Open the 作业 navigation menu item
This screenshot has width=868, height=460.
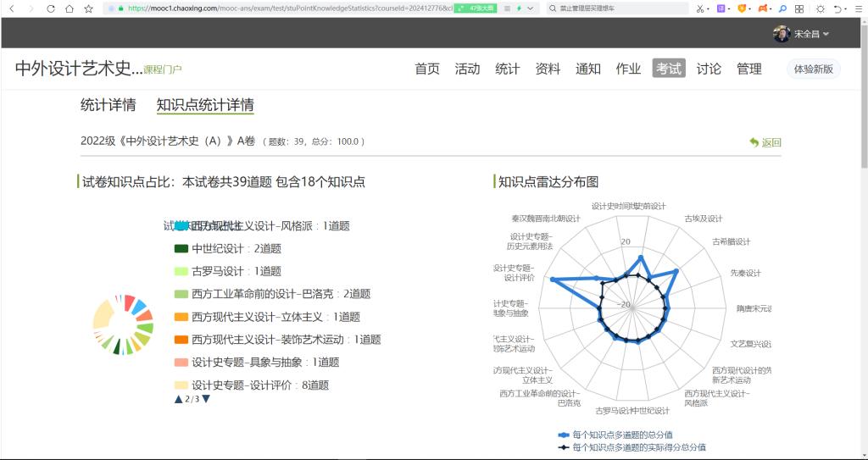(628, 69)
